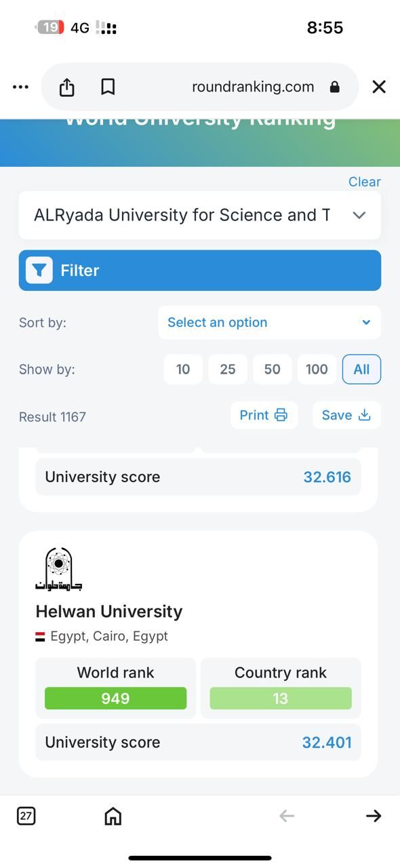Tap the share icon in browser bar
Image resolution: width=400 pixels, height=868 pixels.
66,87
